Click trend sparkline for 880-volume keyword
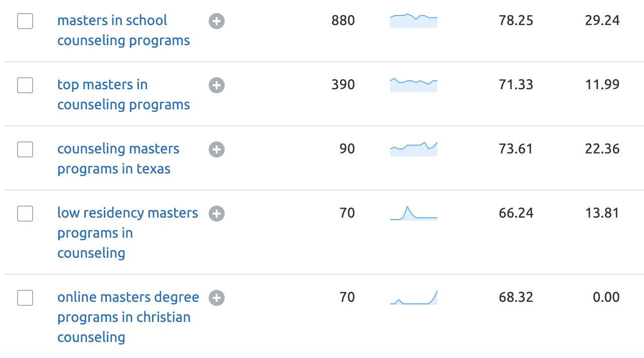 click(x=414, y=21)
